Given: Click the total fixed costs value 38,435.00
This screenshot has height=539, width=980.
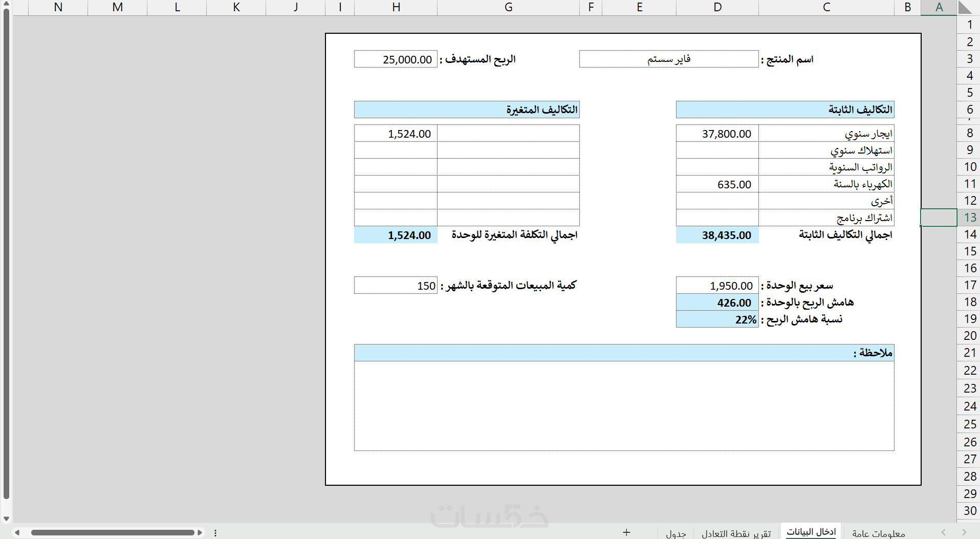Looking at the screenshot, I should click(717, 234).
